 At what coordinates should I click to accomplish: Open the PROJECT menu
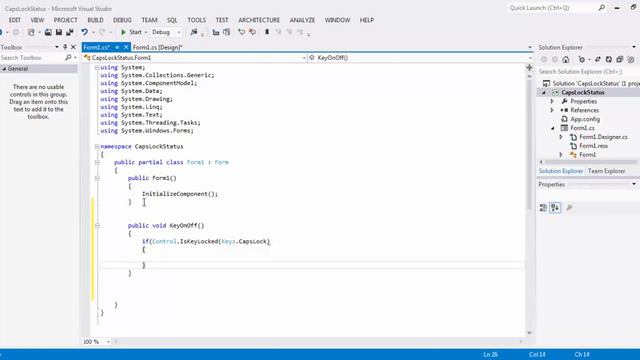pos(65,20)
